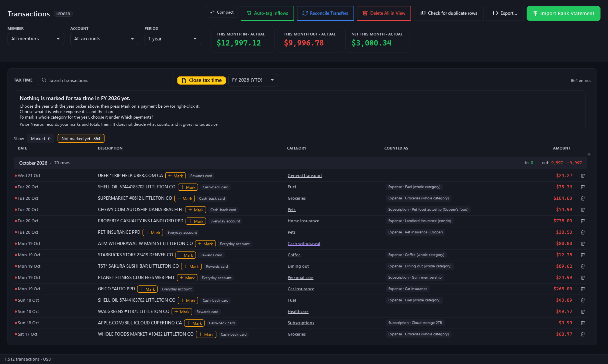
Task: Trash the $43.89 SHELL OIL Sun 18 Oct row
Action: [x=582, y=300]
